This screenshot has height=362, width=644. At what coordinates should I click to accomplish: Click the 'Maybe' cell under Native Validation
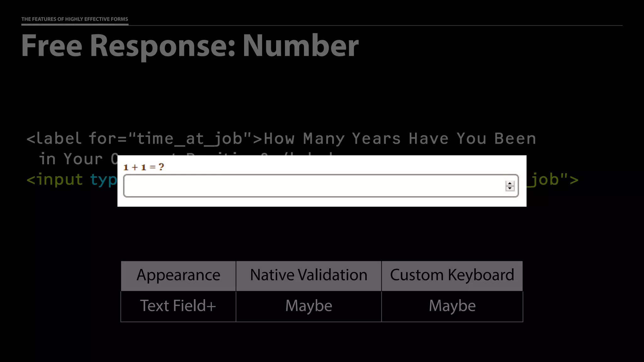click(308, 306)
